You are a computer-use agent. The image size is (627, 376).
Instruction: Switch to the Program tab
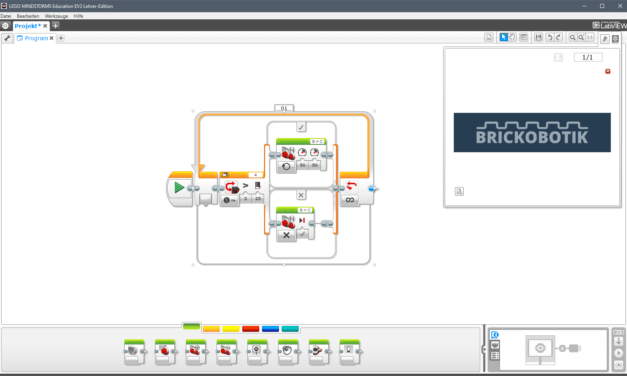pos(36,38)
